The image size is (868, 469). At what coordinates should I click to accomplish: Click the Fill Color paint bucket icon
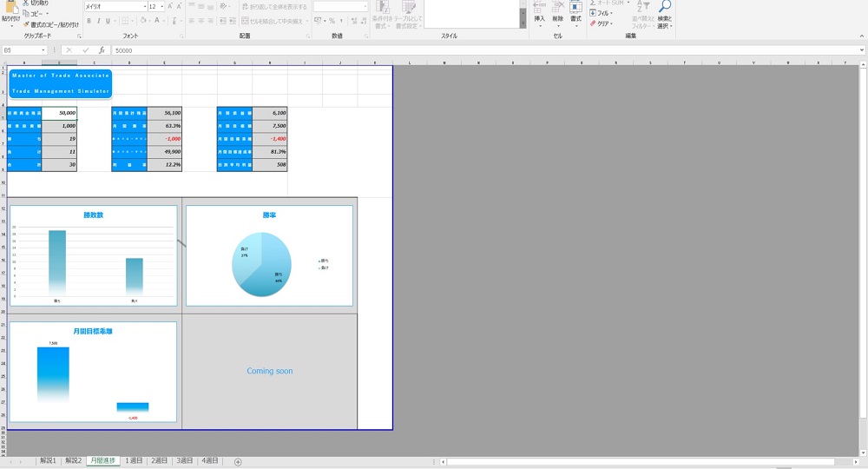tap(143, 21)
